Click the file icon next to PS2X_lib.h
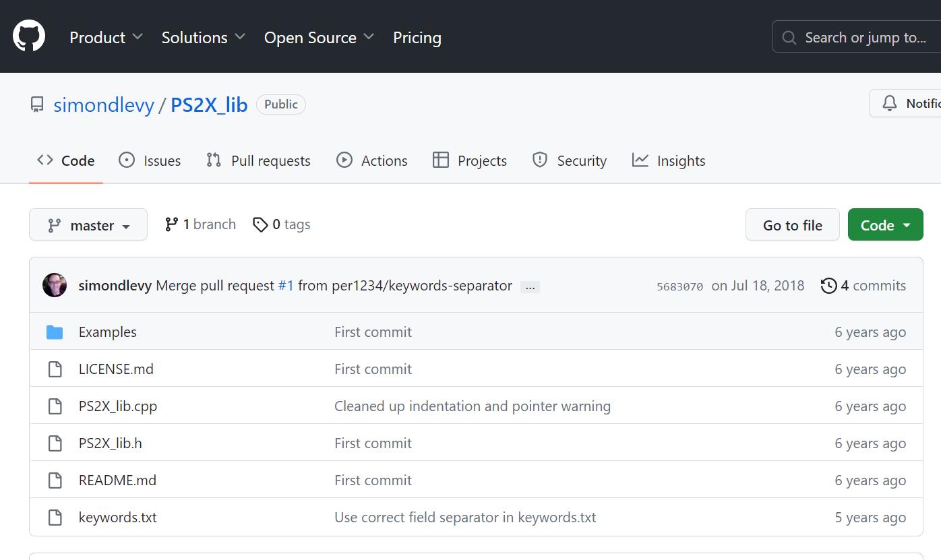The width and height of the screenshot is (941, 560). point(55,443)
